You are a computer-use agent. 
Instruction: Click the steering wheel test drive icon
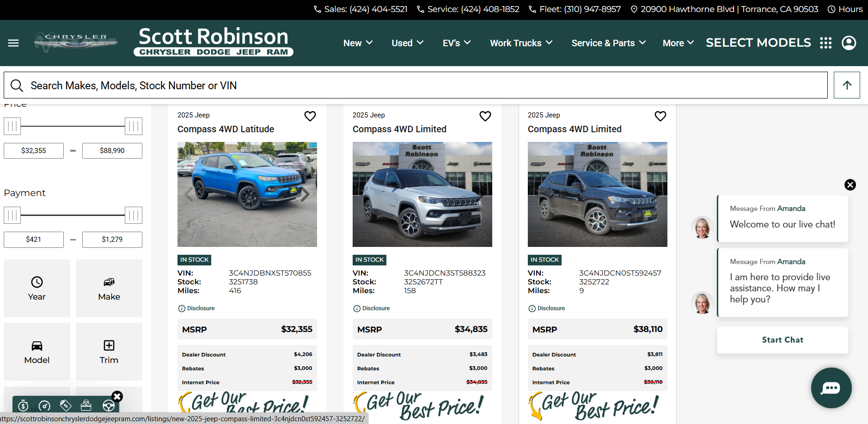[x=108, y=406]
